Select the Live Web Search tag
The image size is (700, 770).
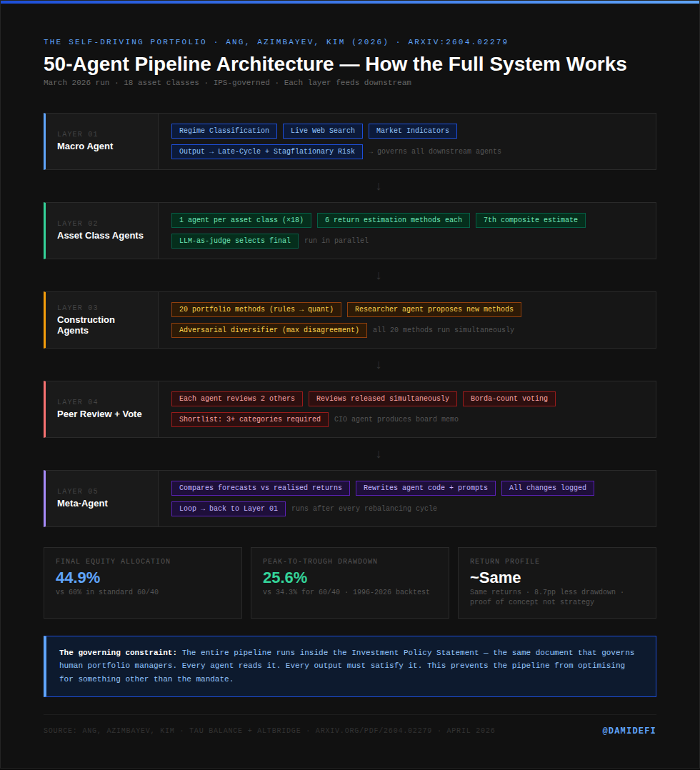[323, 131]
